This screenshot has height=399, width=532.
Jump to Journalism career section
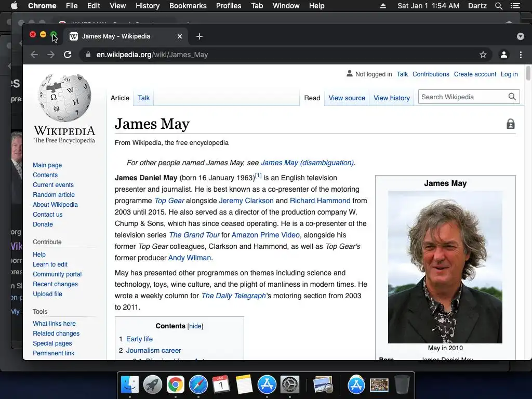153,351
